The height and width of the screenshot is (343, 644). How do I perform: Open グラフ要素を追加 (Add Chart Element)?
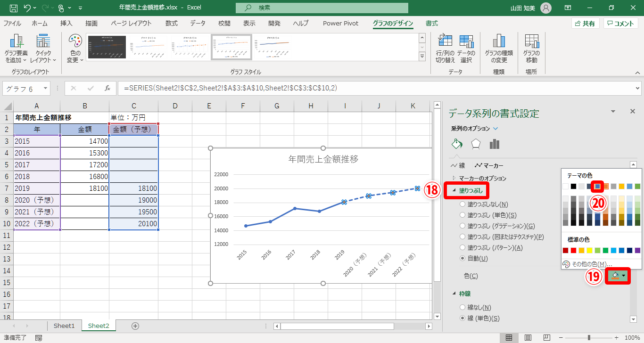point(17,49)
